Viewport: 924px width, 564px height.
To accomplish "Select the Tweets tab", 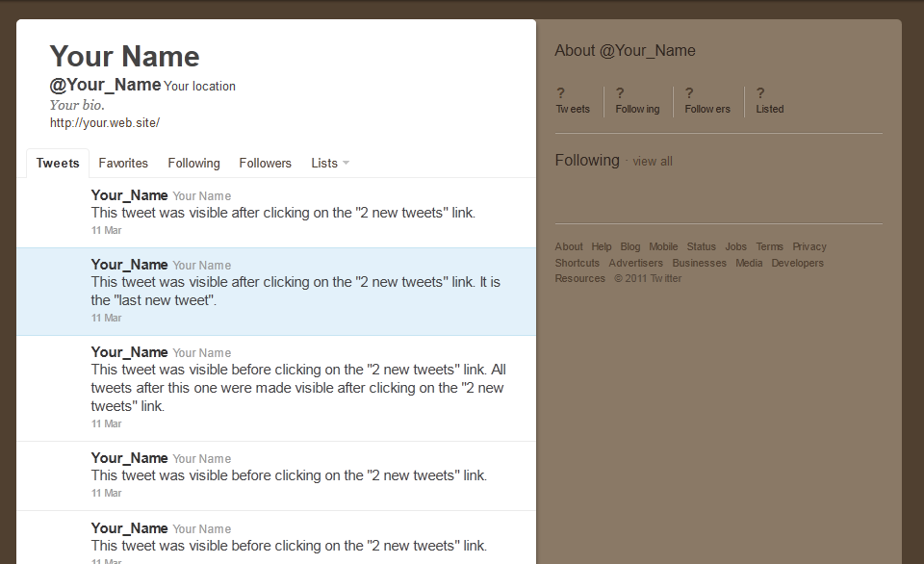I will click(57, 163).
